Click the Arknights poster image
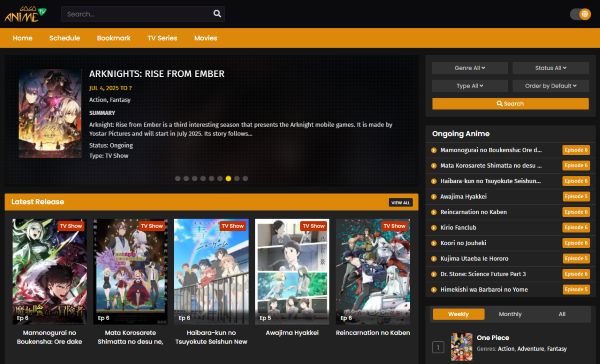This screenshot has height=364, width=600. click(x=50, y=113)
